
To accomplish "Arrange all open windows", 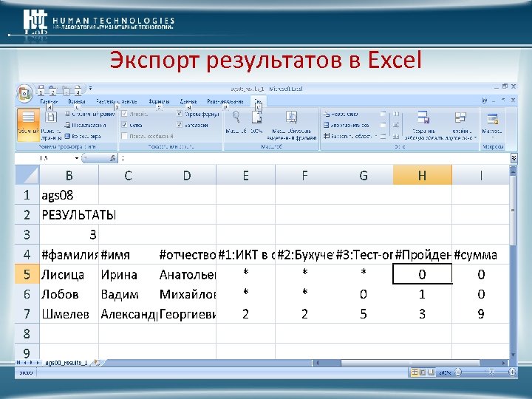I will coord(346,125).
